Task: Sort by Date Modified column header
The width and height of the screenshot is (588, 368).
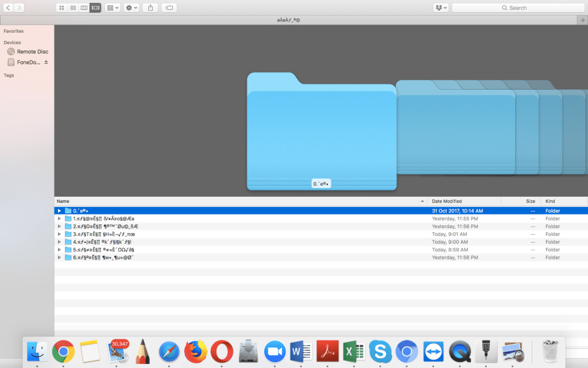Action: [x=447, y=201]
